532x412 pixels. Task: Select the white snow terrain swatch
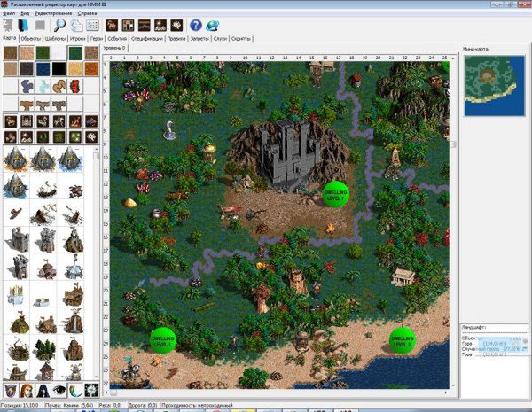(x=59, y=53)
